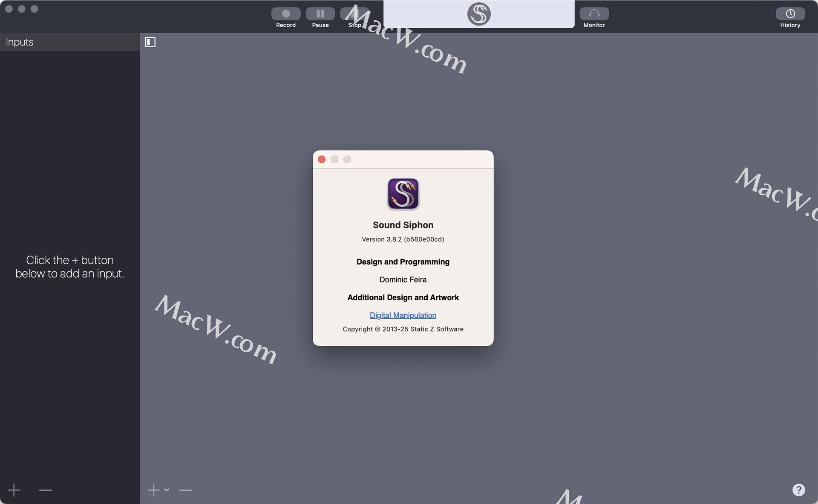The height and width of the screenshot is (504, 818).
Task: Pause the current recording
Action: 320,14
